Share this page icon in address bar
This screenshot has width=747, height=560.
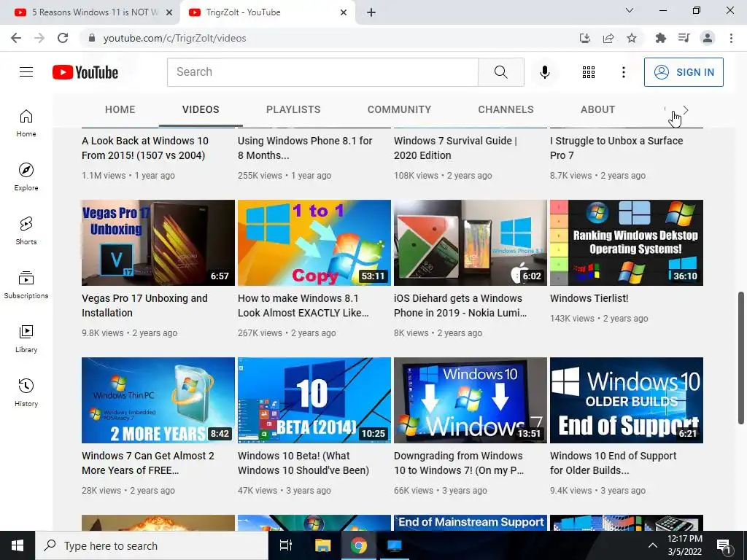click(x=608, y=38)
